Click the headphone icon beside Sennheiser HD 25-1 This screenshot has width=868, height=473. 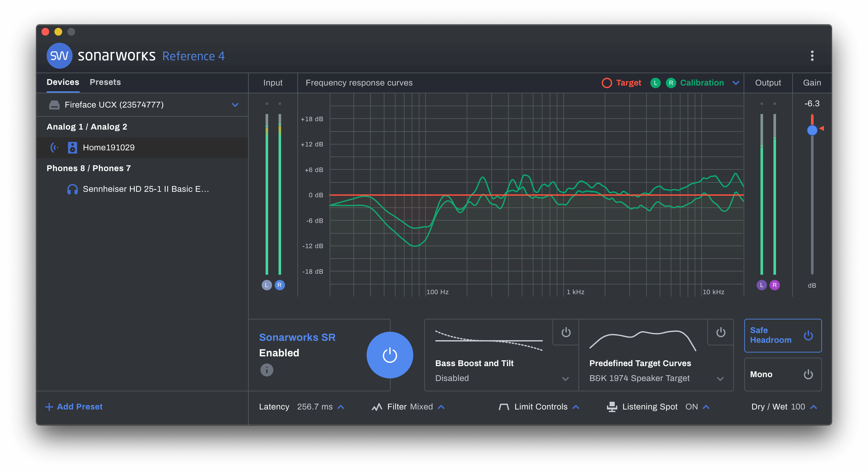click(72, 189)
